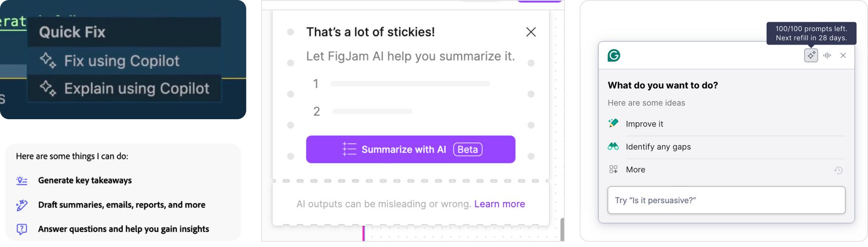Select Generate key takeaways suggestion
Image resolution: width=868 pixels, height=247 pixels.
85,181
